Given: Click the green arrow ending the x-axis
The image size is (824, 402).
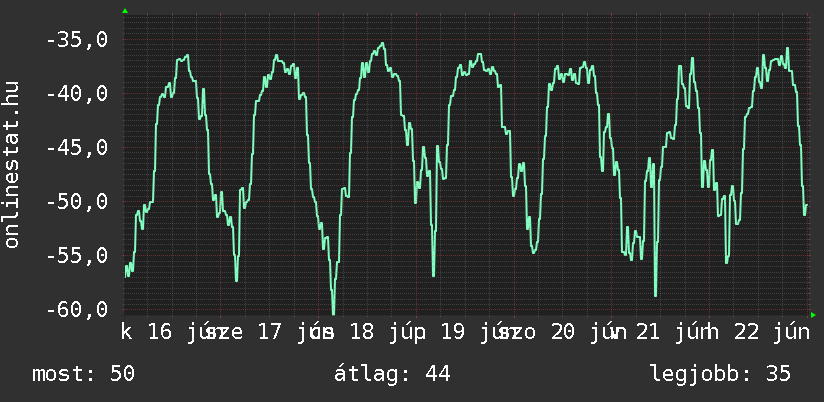Looking at the screenshot, I should 813,315.
